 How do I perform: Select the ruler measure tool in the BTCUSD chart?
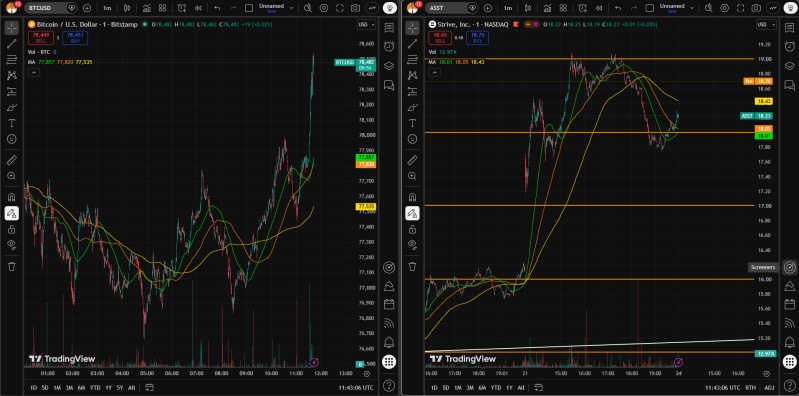point(11,161)
